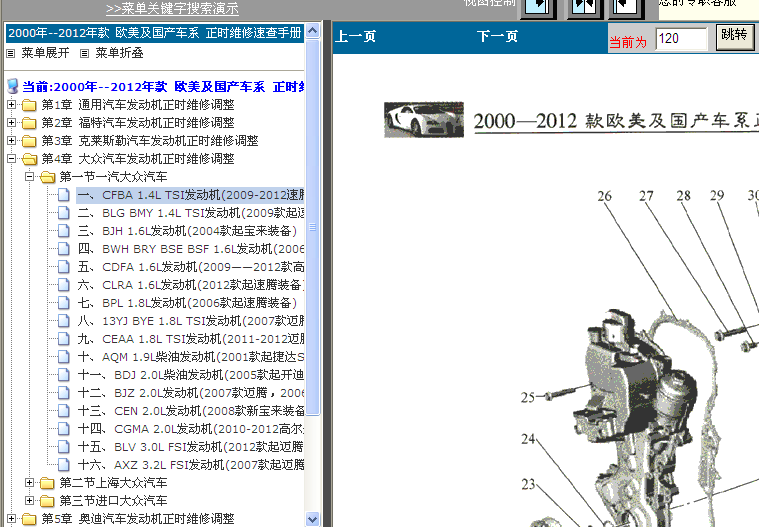Viewport: 759px width, 527px height.
Task: Open 三、BJH 1.6L发动机 entry
Action: (x=187, y=231)
